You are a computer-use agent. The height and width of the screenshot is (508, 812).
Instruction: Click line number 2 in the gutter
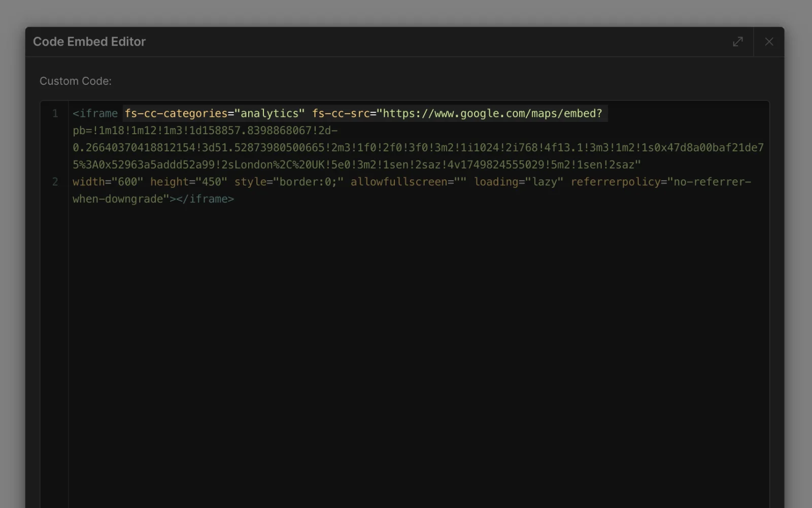click(x=55, y=182)
